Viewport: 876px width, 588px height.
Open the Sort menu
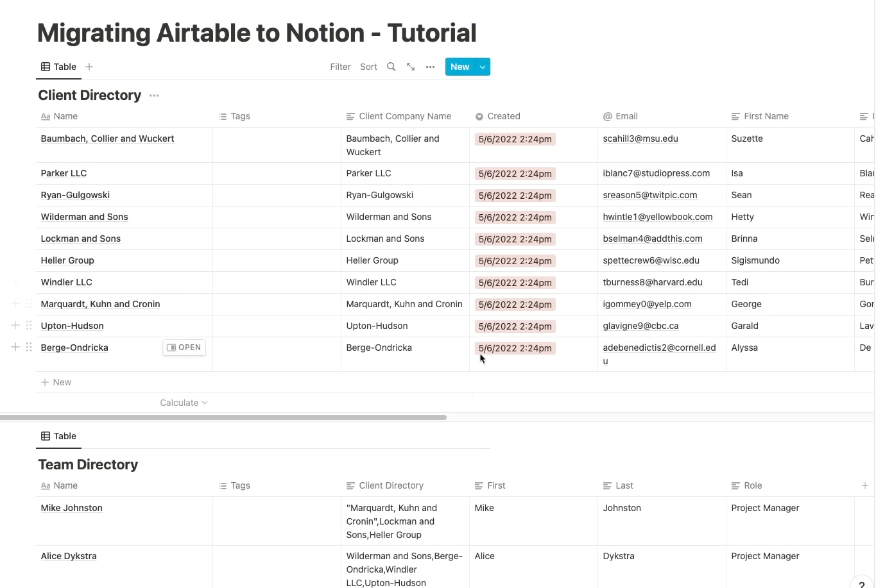tap(368, 67)
